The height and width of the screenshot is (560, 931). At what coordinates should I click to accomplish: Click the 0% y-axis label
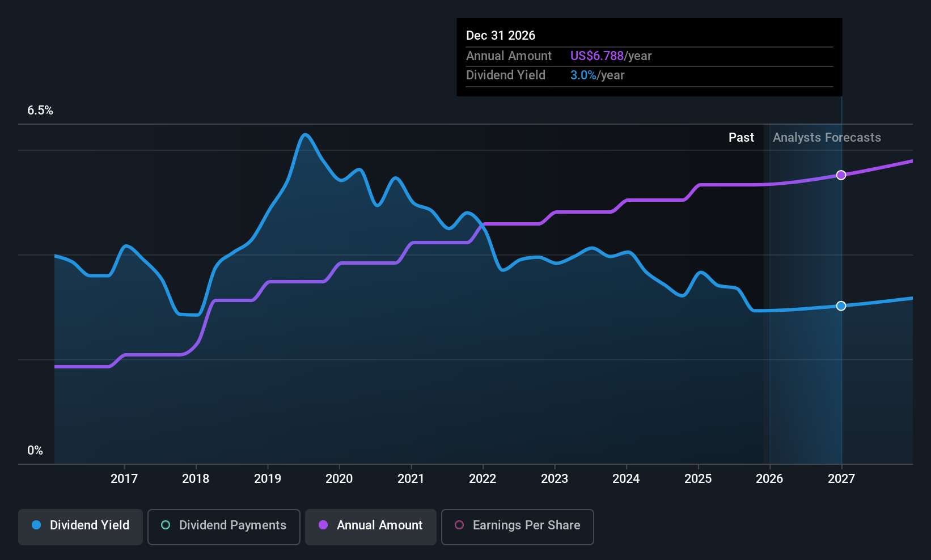[x=35, y=451]
